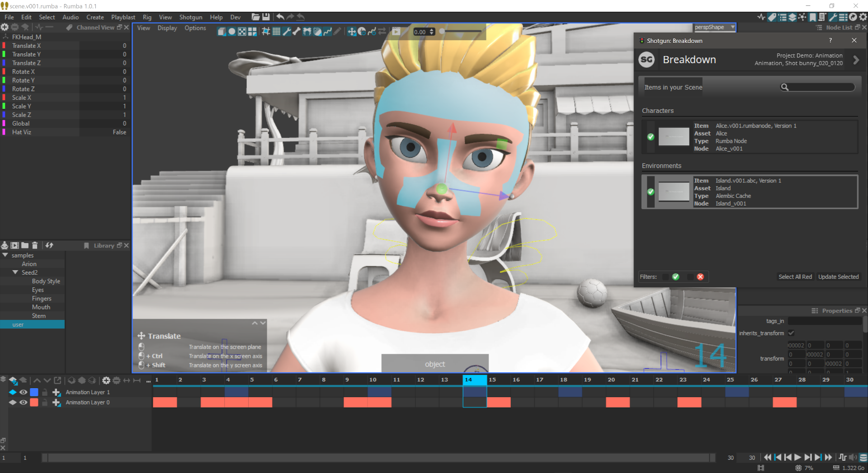Toggle lock on Animation Layer 1
This screenshot has height=473, width=868.
coord(45,392)
